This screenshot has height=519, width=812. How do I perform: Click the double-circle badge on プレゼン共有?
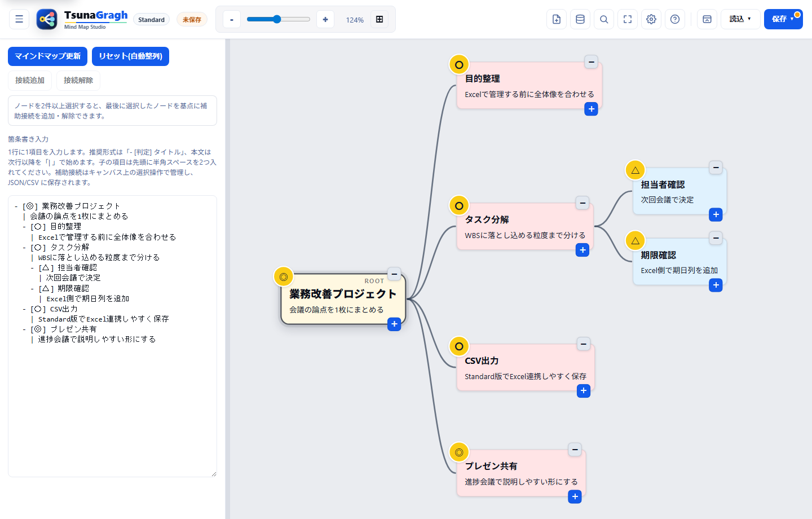(459, 452)
